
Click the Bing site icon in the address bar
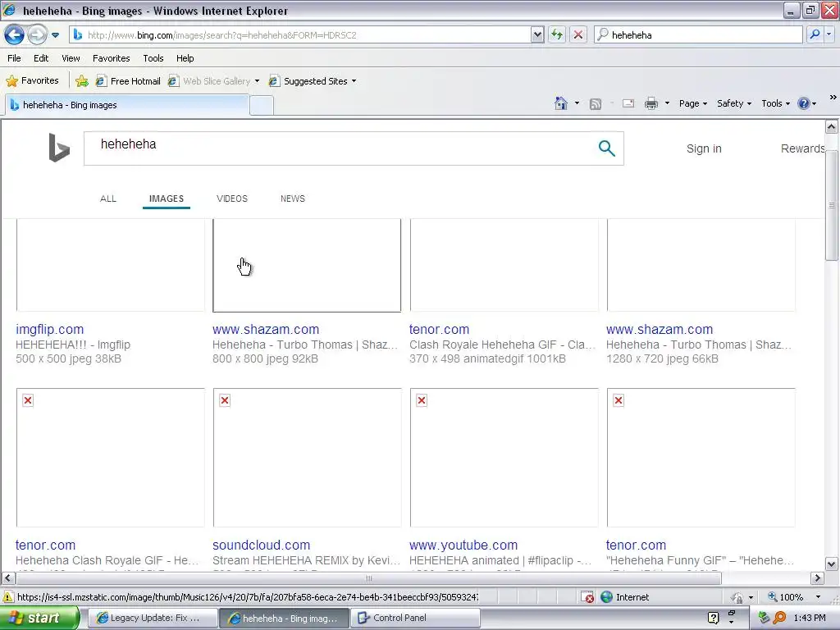pyautogui.click(x=78, y=34)
